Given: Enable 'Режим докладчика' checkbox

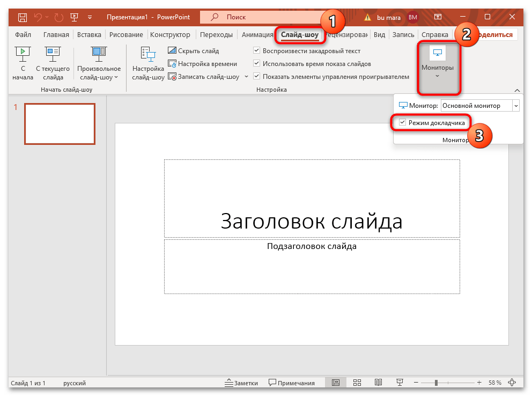Looking at the screenshot, I should tap(402, 122).
